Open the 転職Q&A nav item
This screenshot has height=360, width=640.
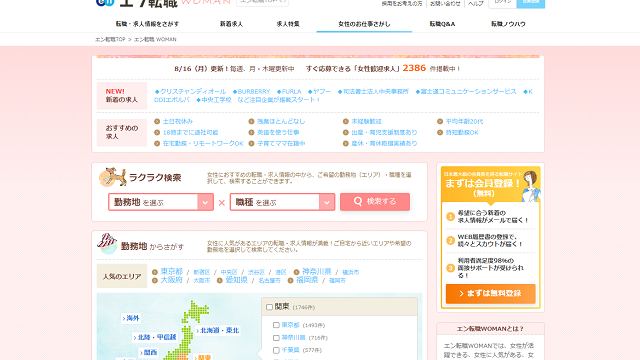pos(442,24)
